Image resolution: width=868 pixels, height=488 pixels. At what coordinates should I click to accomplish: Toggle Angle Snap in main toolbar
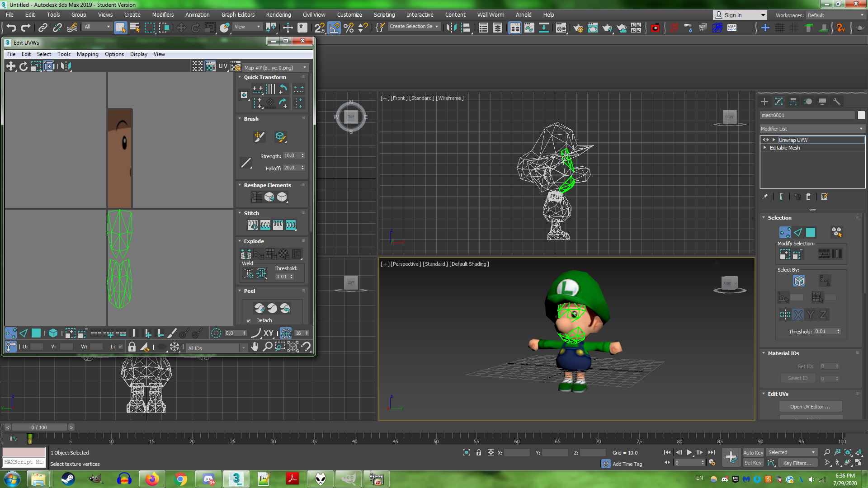(x=334, y=28)
